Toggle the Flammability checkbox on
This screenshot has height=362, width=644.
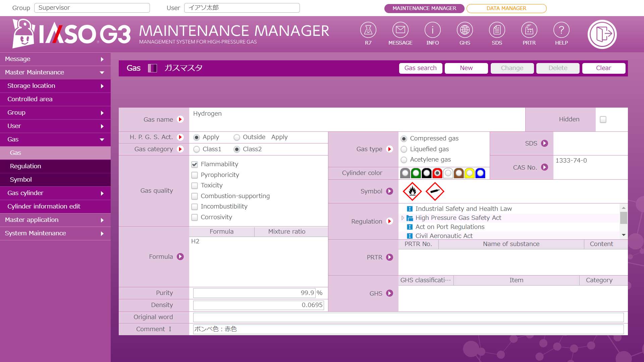(x=195, y=164)
